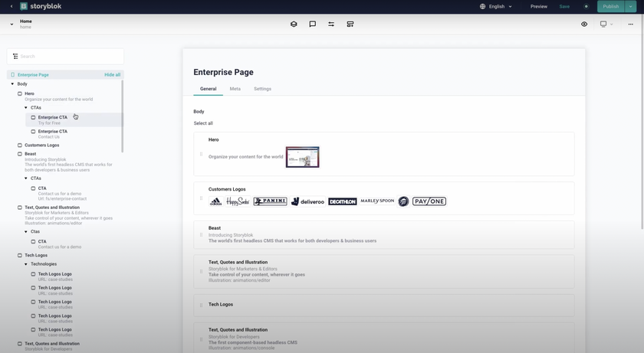The height and width of the screenshot is (353, 644).
Task: Click the drag handle of the Hero card
Action: tap(201, 154)
